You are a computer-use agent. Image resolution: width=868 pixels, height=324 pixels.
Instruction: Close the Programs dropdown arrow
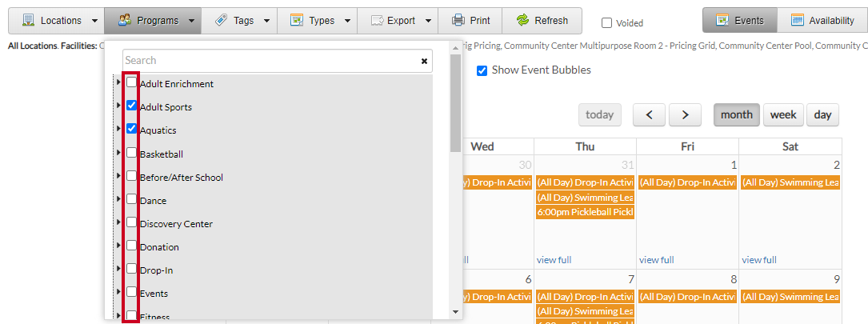pos(191,21)
